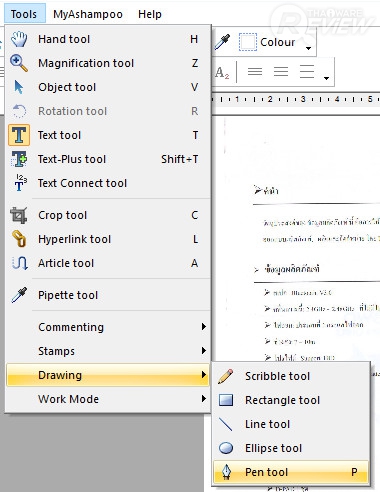Click the subscript A2 toolbar icon
Viewport: 380px width, 492px height.
[222, 72]
